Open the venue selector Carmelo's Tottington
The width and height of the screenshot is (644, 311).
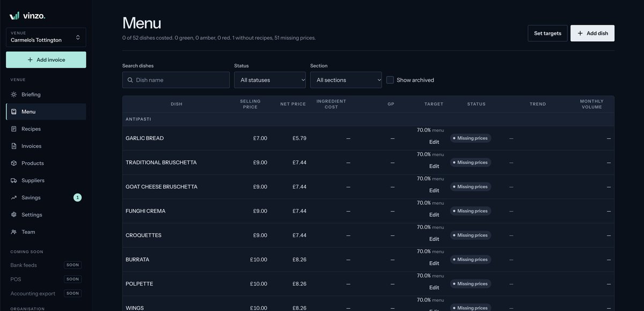(46, 37)
